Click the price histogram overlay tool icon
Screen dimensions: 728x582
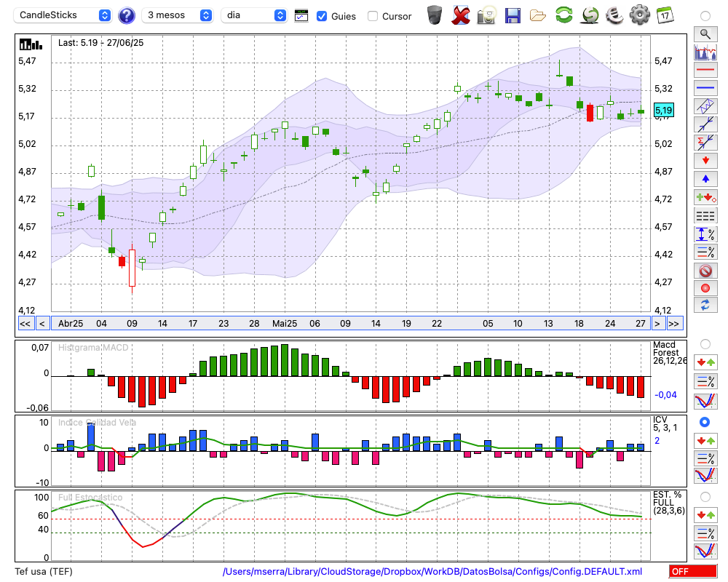pyautogui.click(x=705, y=52)
